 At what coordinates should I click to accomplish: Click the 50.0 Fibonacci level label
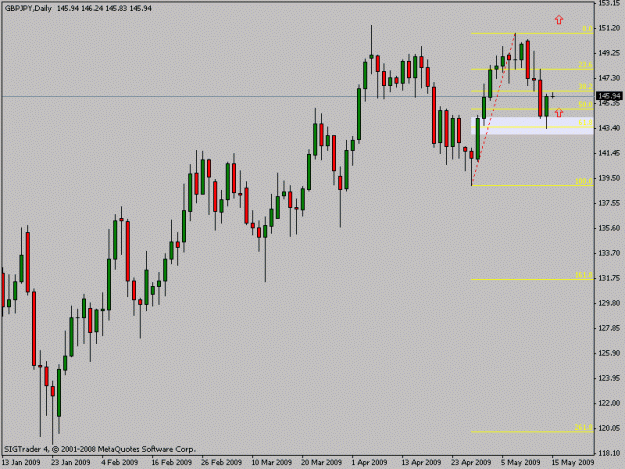tap(586, 104)
